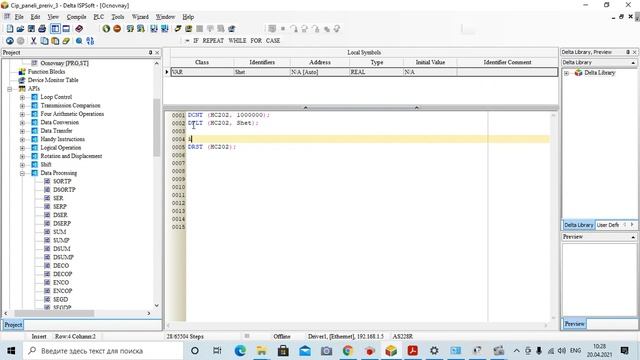
Task: Switch to the Delta Library tab
Action: click(579, 225)
